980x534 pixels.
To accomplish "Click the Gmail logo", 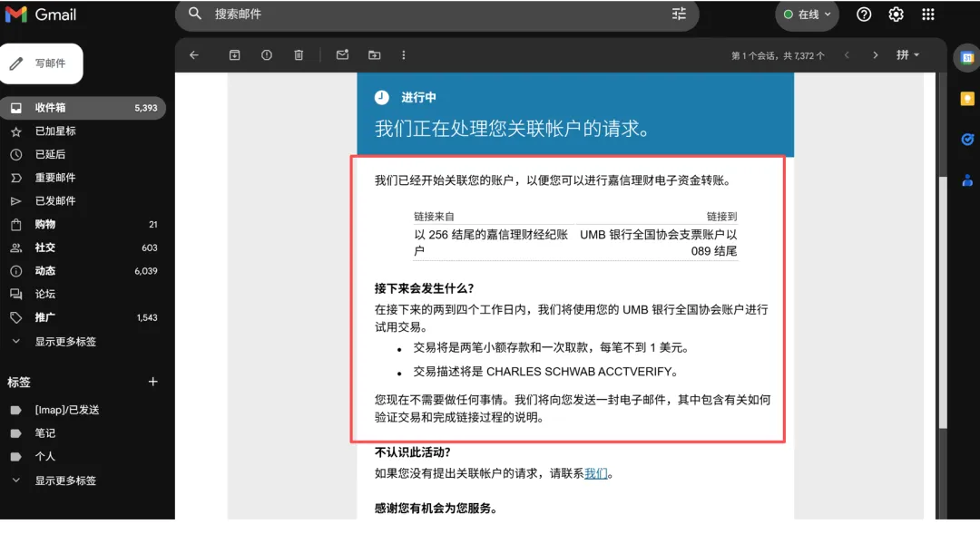I will [x=41, y=15].
